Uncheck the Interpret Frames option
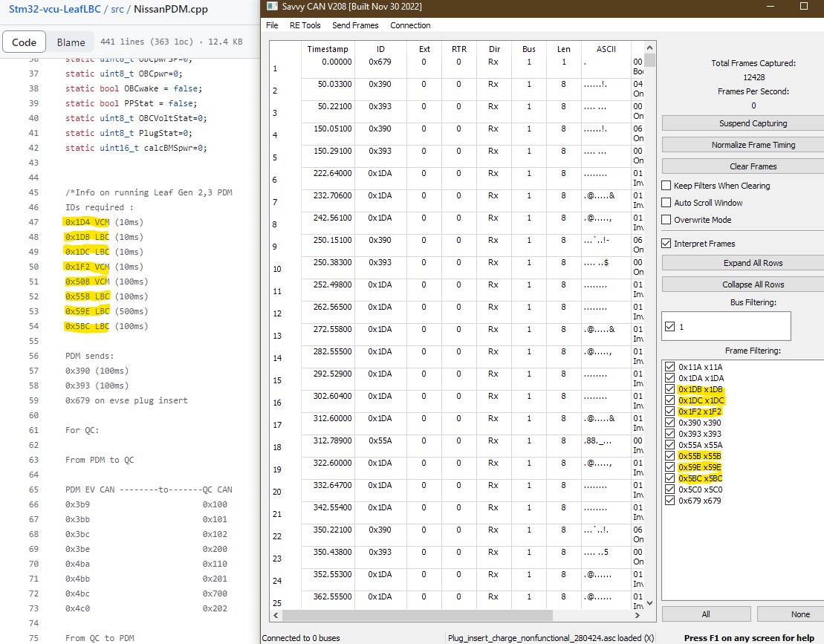The width and height of the screenshot is (824, 644). 666,244
